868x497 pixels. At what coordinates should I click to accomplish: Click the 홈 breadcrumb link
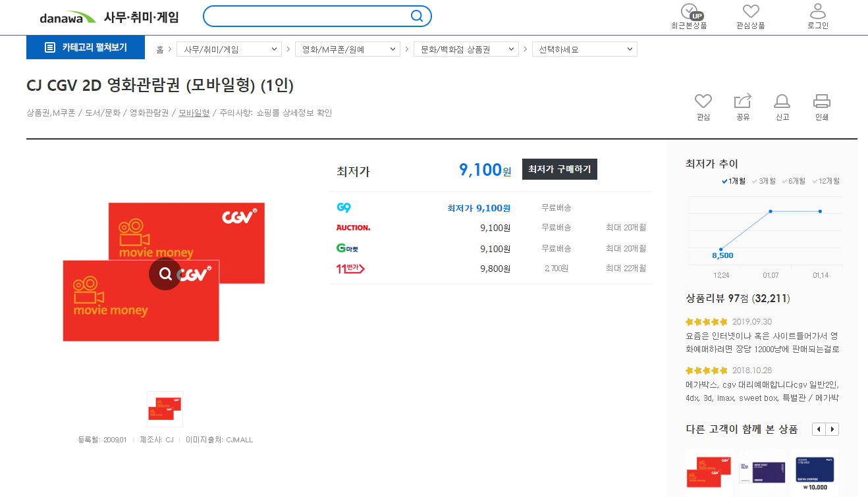coord(160,49)
